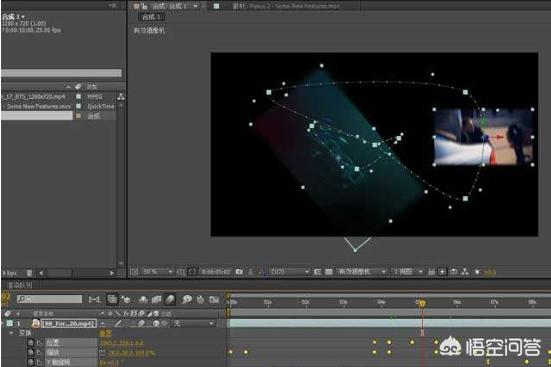Click the always preview this view icon
Viewport: 551px width, 367px height.
[x=134, y=271]
